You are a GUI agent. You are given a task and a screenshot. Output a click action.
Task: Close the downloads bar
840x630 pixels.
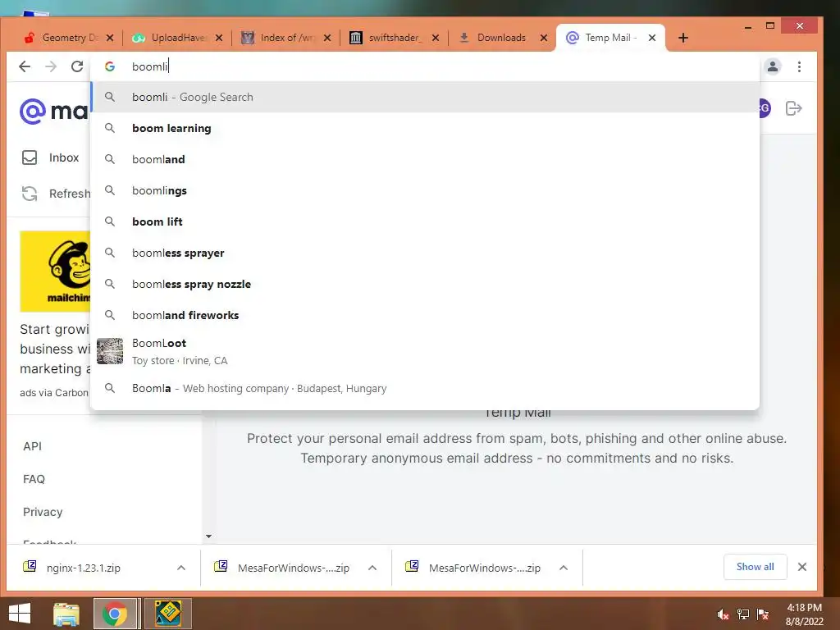tap(802, 567)
